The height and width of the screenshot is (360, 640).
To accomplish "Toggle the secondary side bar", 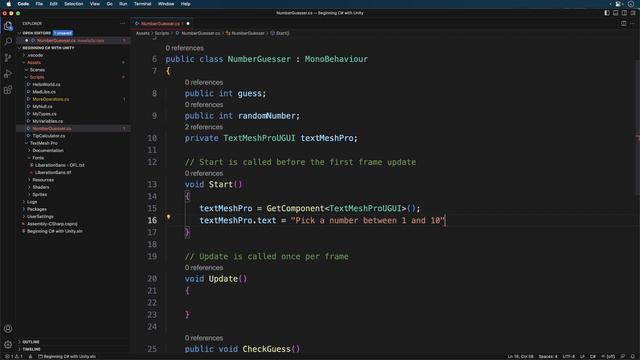I will coord(624,13).
